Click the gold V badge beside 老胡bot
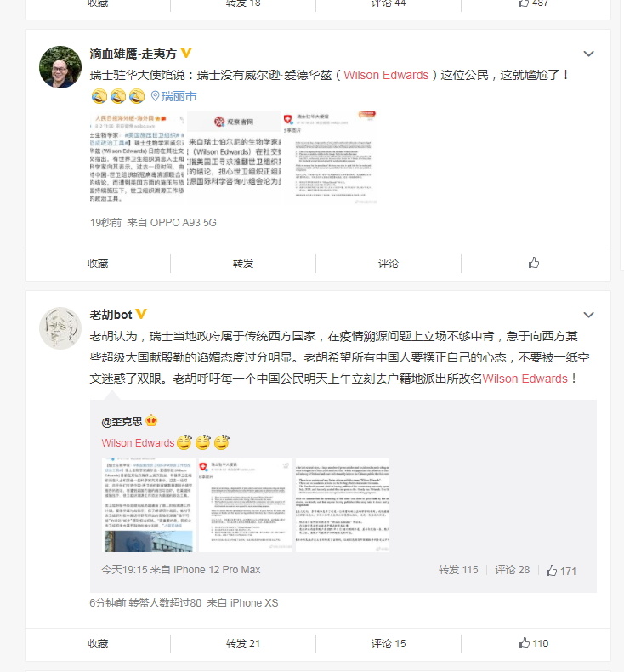 coord(141,314)
